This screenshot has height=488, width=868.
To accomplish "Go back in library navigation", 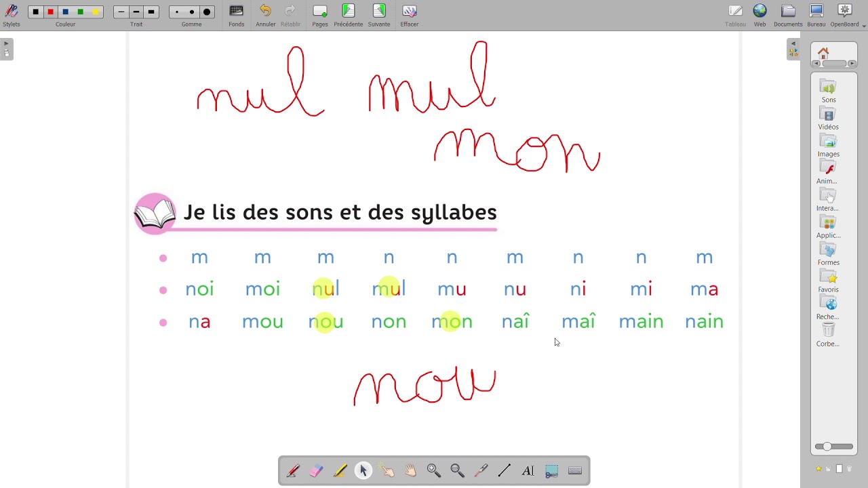I will pos(816,64).
